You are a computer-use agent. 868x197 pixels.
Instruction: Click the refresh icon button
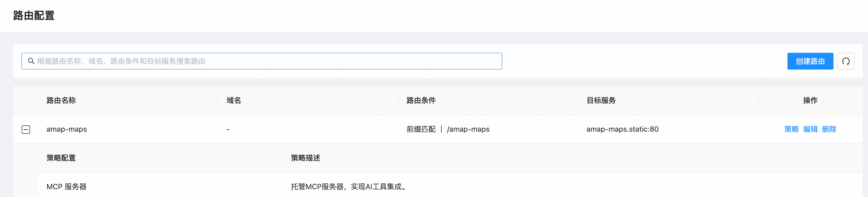[x=846, y=61]
